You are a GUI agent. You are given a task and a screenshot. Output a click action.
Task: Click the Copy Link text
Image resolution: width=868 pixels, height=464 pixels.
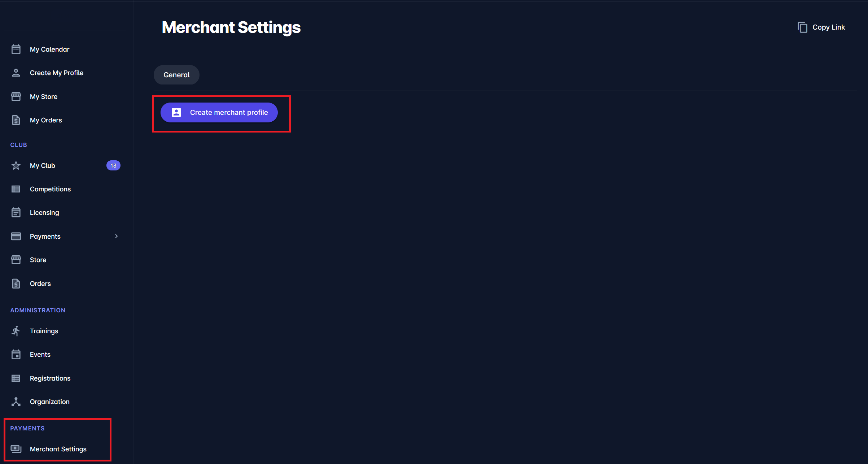[x=828, y=27]
